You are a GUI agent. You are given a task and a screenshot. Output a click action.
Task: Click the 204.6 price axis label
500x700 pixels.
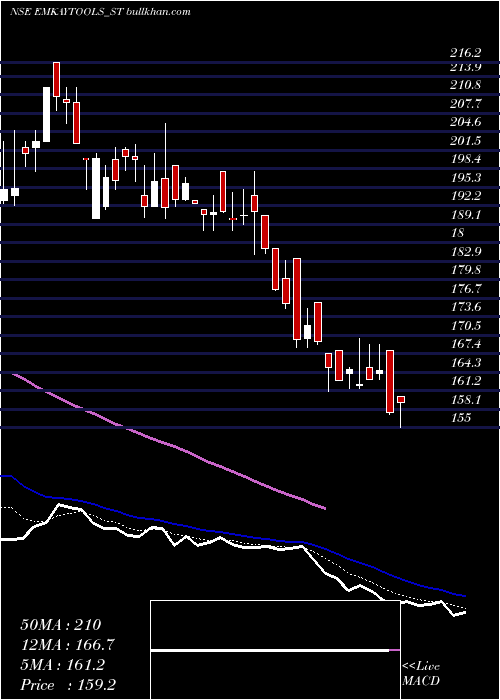coord(466,122)
